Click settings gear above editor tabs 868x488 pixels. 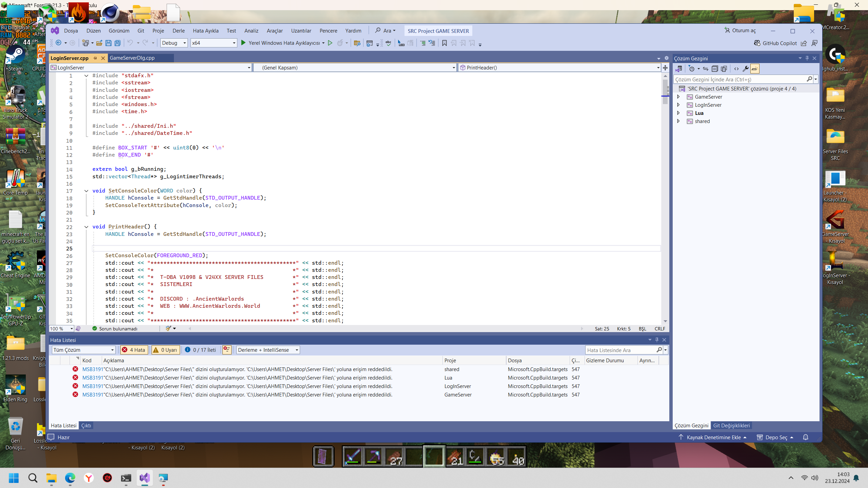[667, 58]
